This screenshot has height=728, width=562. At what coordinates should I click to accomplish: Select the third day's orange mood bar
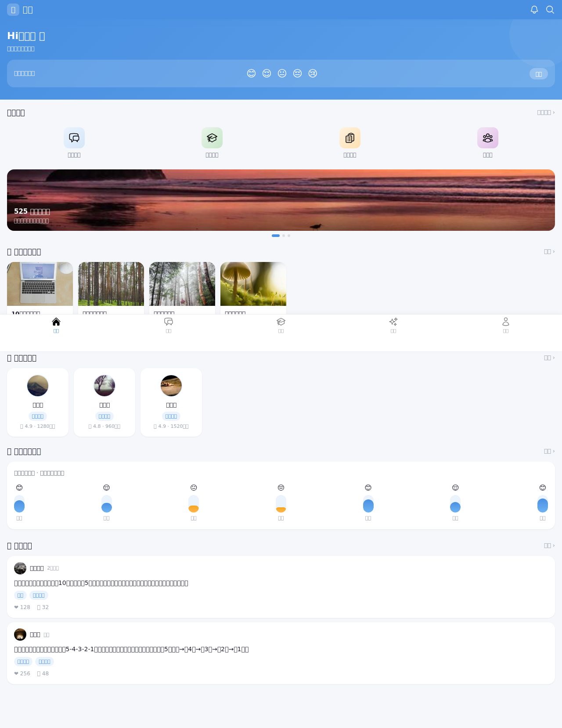click(194, 504)
